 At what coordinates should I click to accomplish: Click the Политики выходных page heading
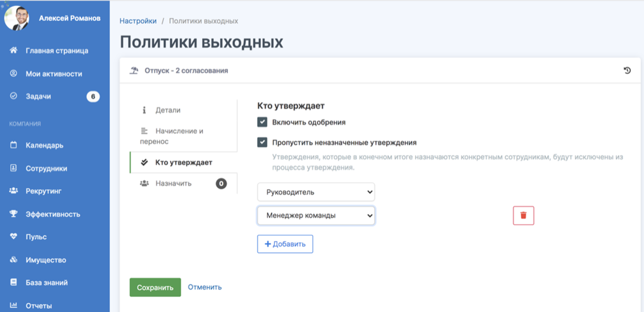202,42
